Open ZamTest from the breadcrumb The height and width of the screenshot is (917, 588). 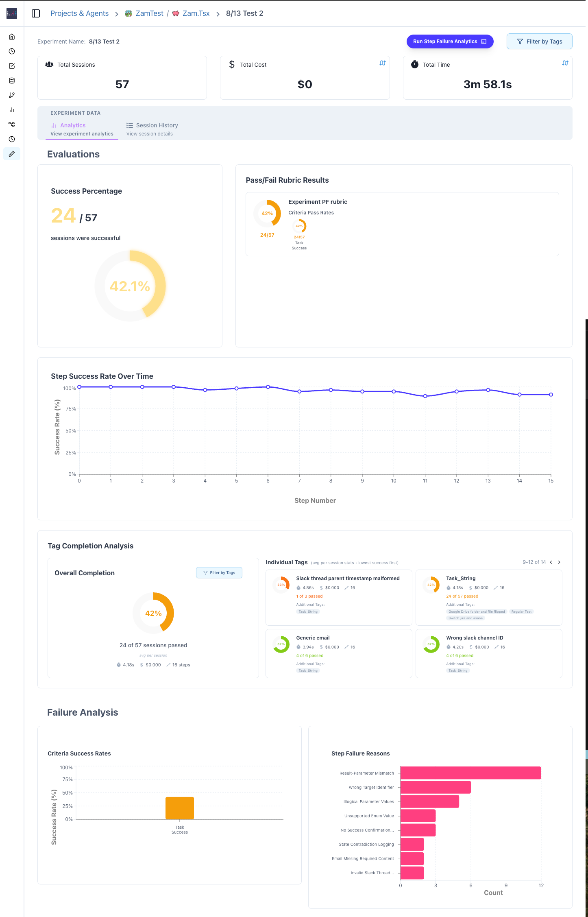pyautogui.click(x=149, y=13)
